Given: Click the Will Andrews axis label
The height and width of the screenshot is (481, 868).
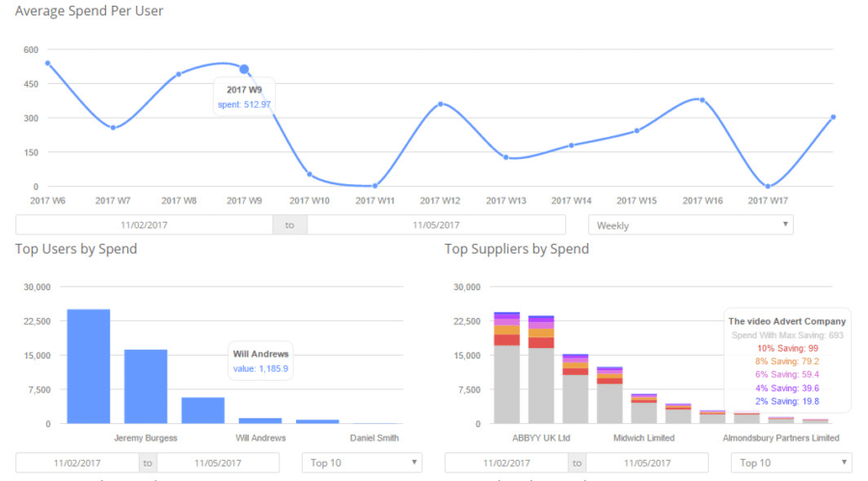Looking at the screenshot, I should point(260,438).
